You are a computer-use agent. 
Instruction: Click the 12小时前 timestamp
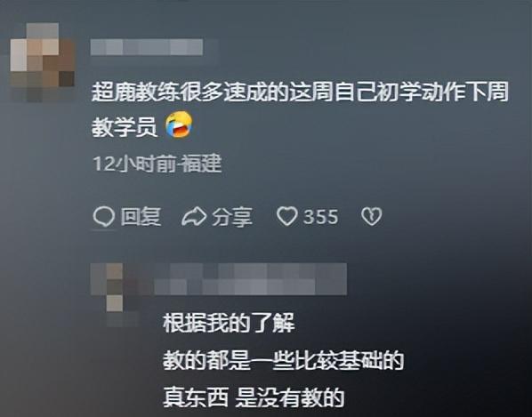point(134,164)
